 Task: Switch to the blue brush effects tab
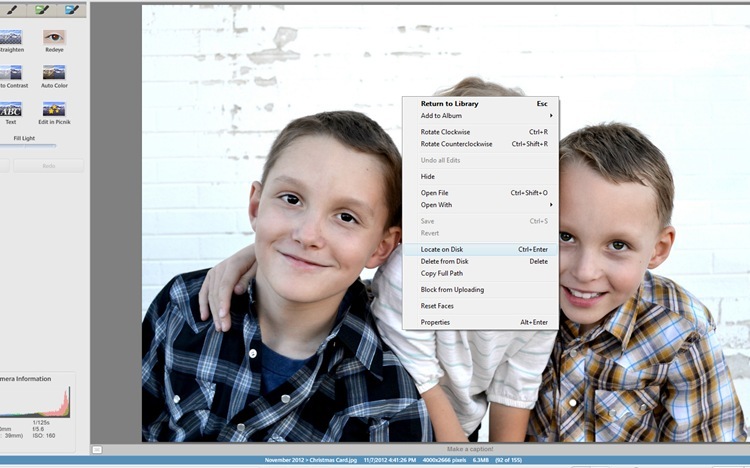[72, 10]
